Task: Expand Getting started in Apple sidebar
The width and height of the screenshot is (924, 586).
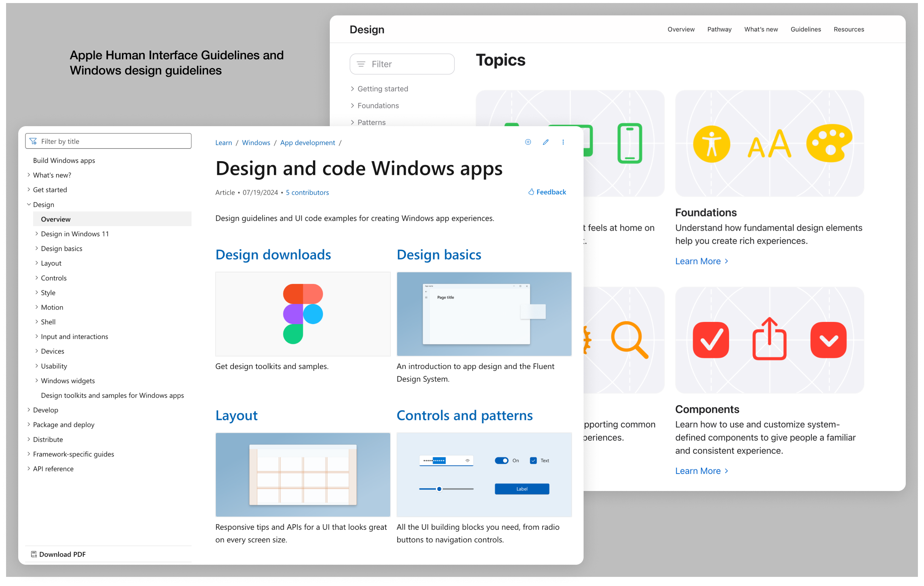Action: point(352,89)
